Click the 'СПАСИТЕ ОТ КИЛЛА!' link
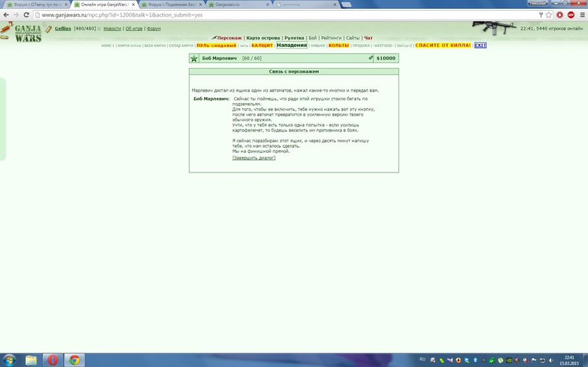Viewport: 588px width, 367px height. (443, 45)
